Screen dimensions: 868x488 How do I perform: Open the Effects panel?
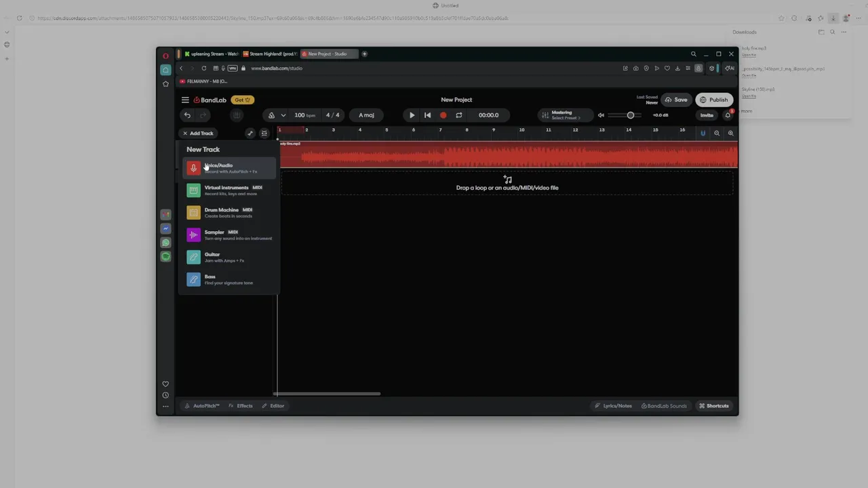pos(241,406)
